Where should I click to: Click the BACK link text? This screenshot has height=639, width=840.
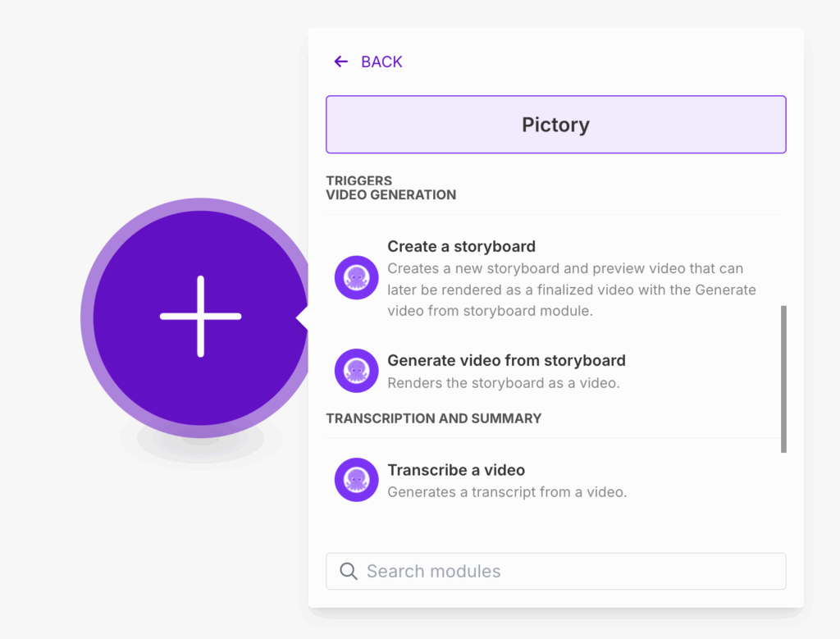(x=381, y=62)
